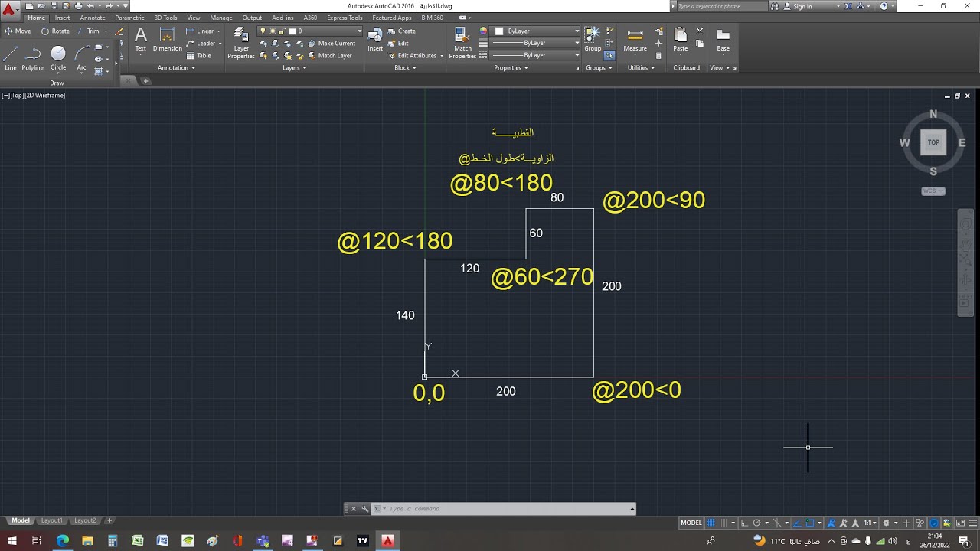
Task: Click the keyword search field
Action: pos(722,6)
